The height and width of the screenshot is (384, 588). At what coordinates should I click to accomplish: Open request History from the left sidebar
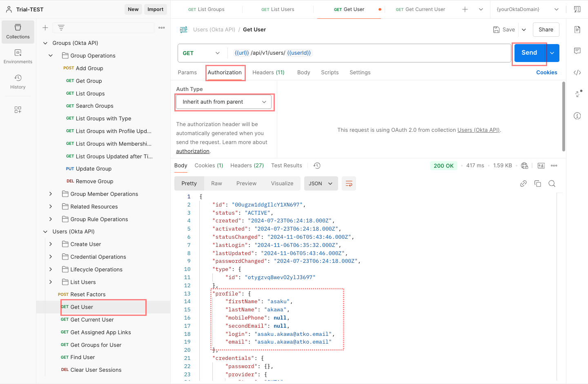[18, 82]
